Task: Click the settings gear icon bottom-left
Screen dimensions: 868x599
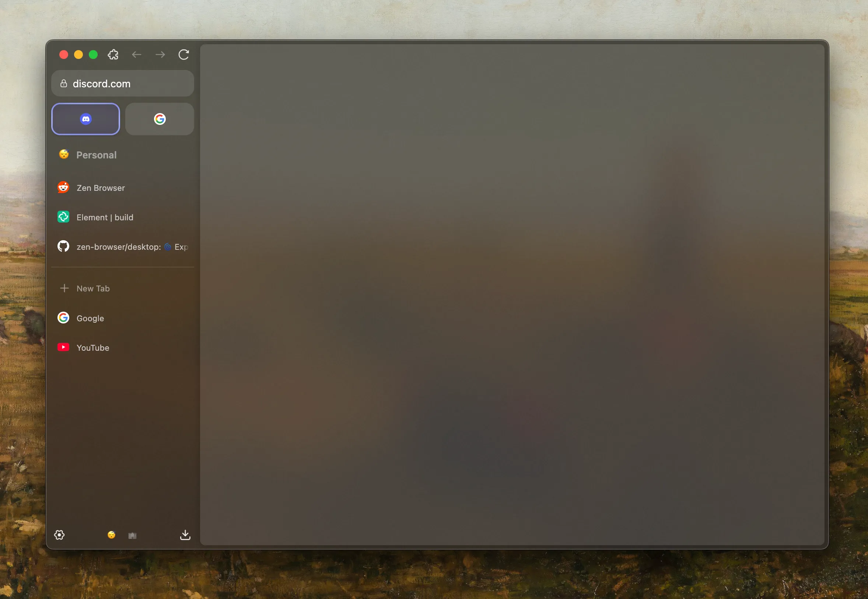Action: click(59, 535)
